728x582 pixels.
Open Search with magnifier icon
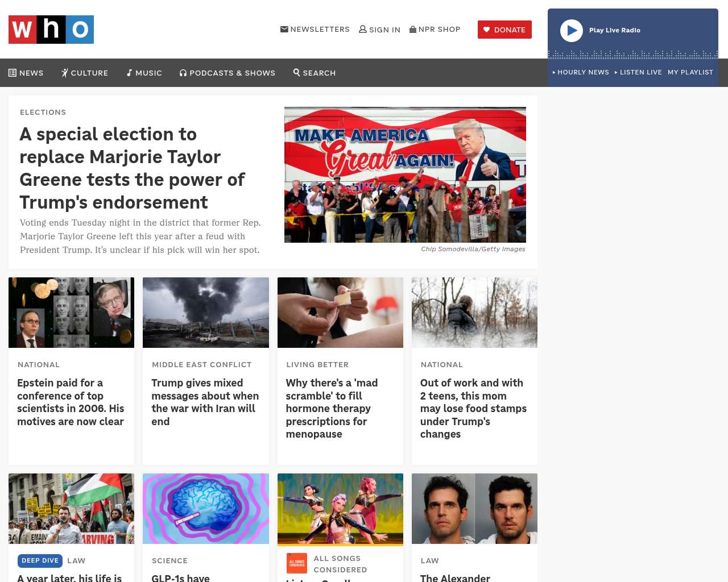315,73
